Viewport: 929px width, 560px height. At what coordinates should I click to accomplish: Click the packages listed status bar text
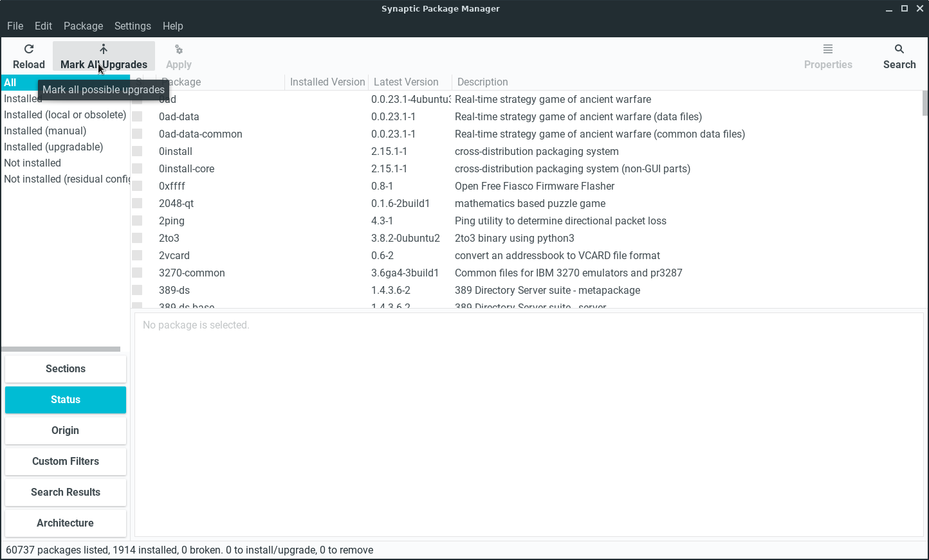coord(190,550)
